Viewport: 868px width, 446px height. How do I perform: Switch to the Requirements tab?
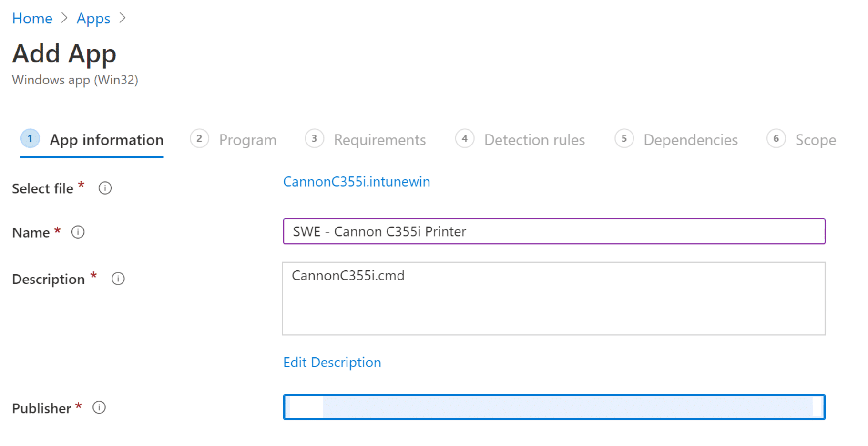[380, 140]
